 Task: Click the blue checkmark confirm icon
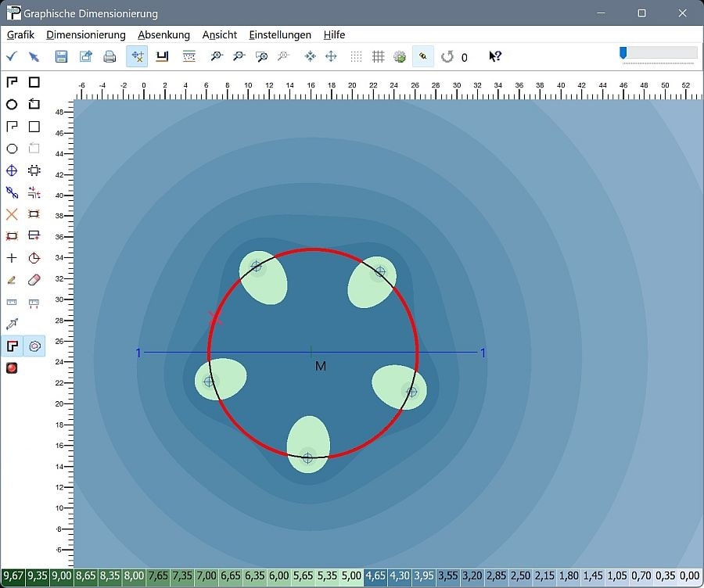click(12, 56)
